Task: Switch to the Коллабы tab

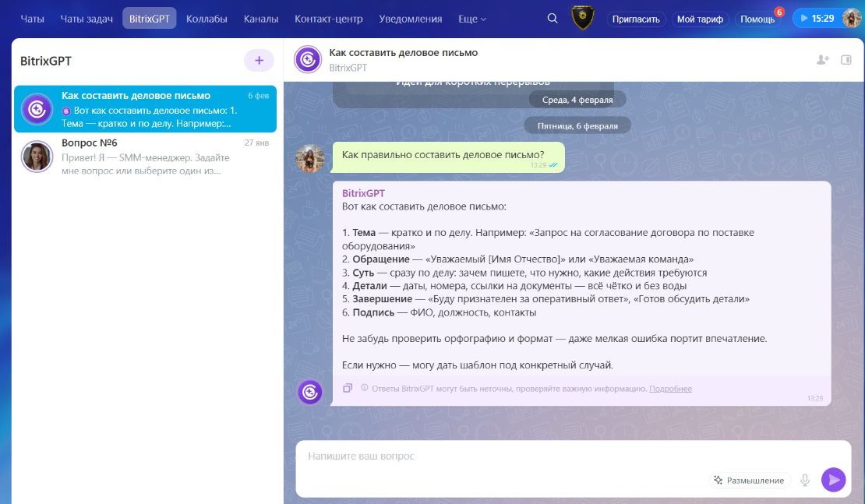Action: pos(207,19)
